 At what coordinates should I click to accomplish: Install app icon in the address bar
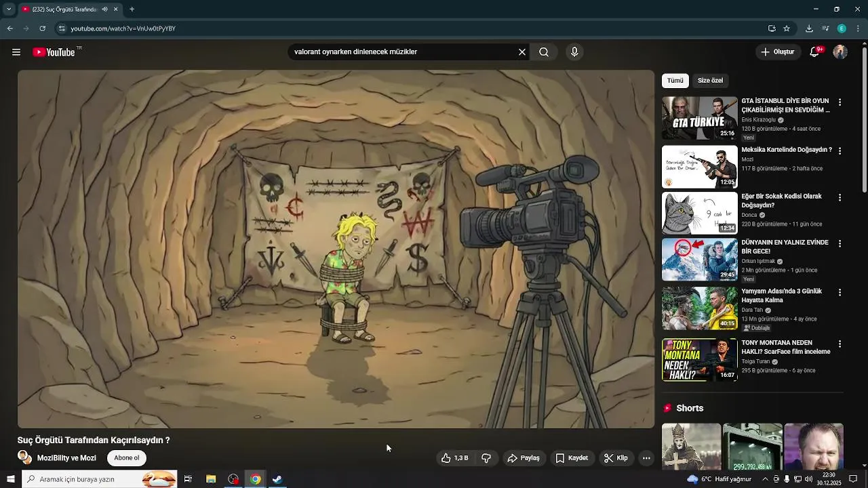(x=772, y=28)
